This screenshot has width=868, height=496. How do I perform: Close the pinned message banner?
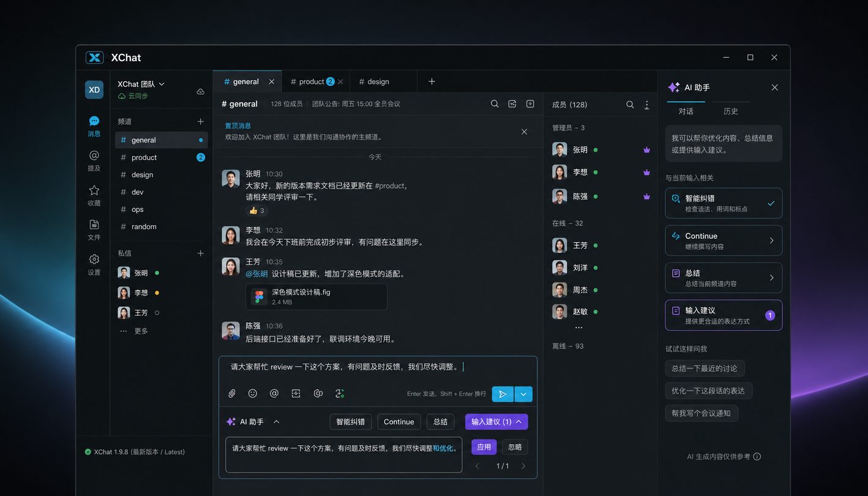pyautogui.click(x=524, y=132)
